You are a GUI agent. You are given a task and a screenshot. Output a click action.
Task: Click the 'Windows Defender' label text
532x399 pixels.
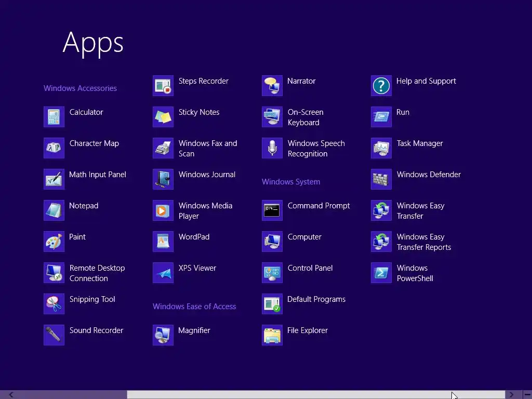pyautogui.click(x=429, y=175)
